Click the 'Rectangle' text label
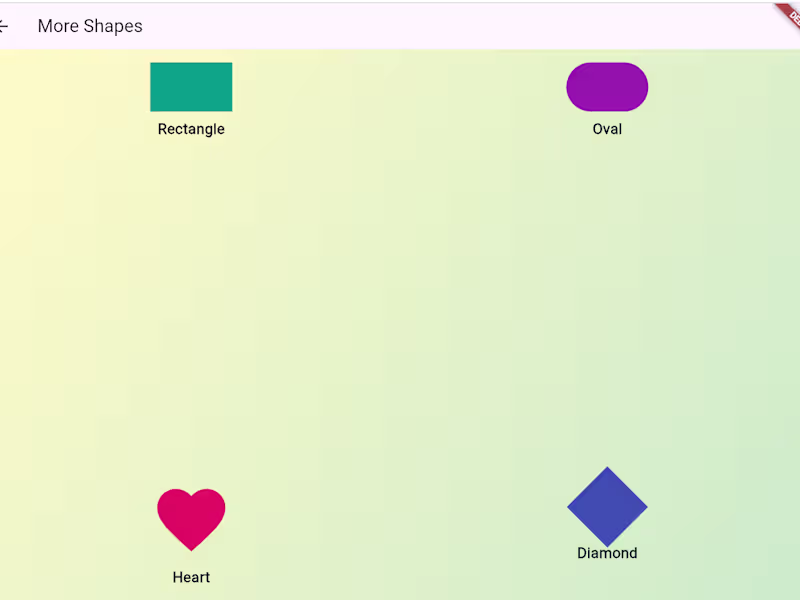The height and width of the screenshot is (600, 800). tap(191, 129)
